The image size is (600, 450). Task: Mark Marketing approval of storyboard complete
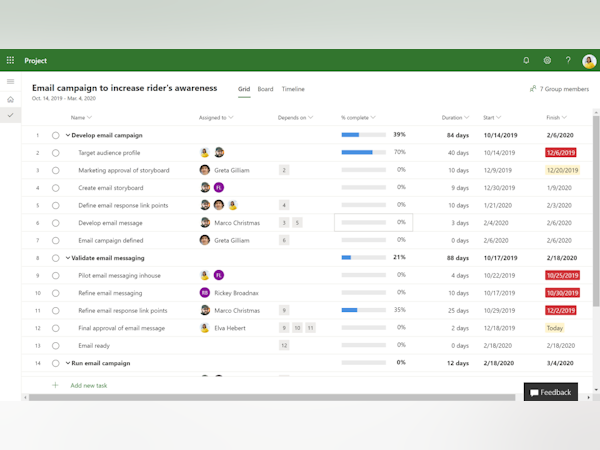[x=55, y=170]
